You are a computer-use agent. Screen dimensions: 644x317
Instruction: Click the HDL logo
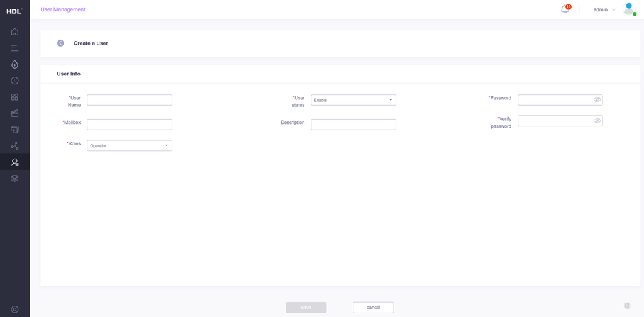tap(14, 11)
